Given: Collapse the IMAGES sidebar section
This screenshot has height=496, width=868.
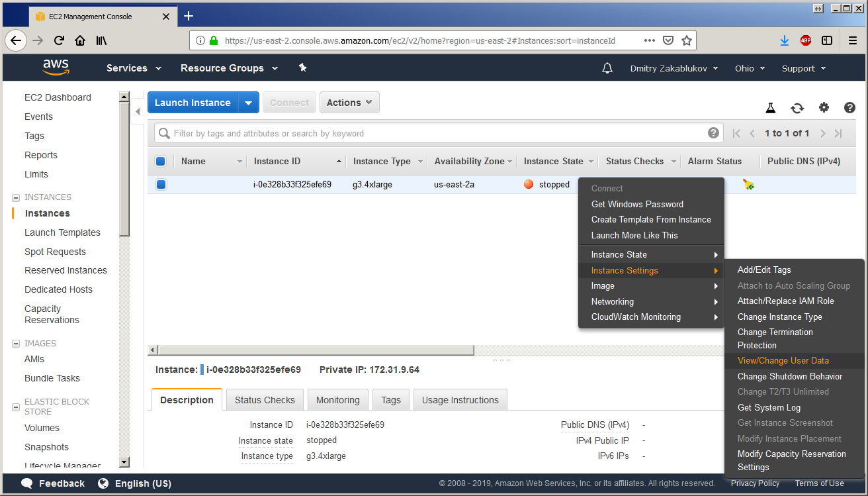Looking at the screenshot, I should pyautogui.click(x=17, y=344).
